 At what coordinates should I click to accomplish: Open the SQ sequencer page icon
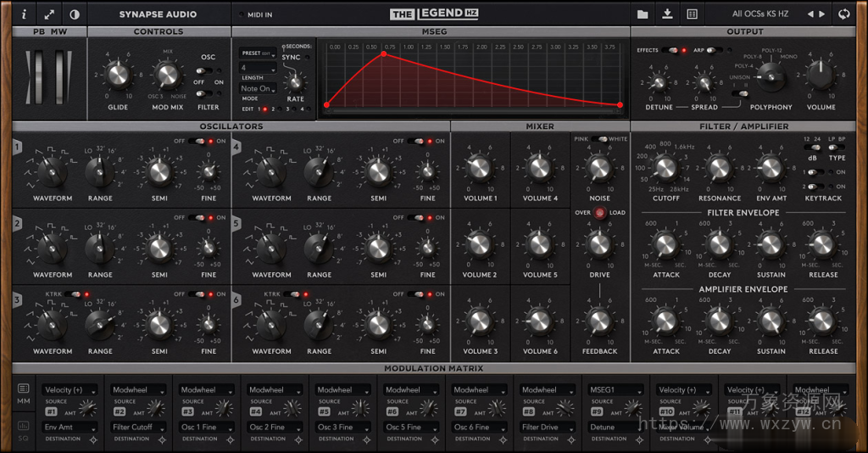[23, 425]
